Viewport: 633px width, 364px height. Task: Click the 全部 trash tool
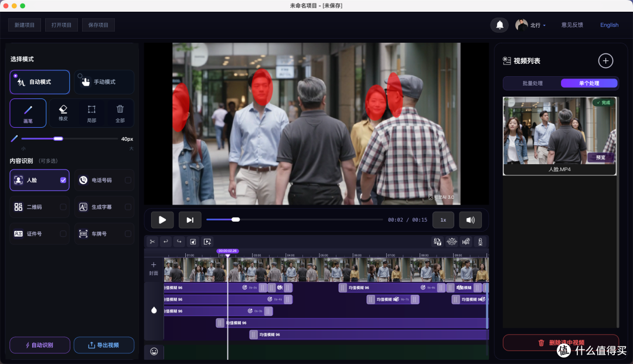[120, 113]
